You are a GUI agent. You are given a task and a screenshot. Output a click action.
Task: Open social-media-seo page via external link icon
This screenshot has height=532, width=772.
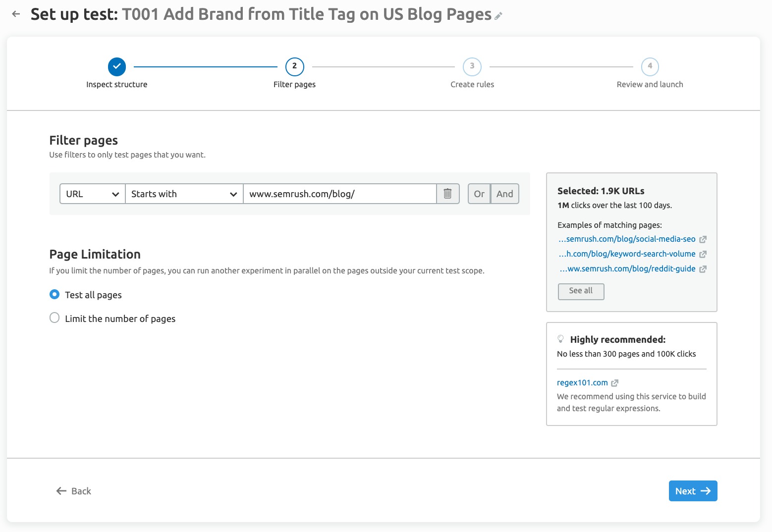[x=703, y=239]
